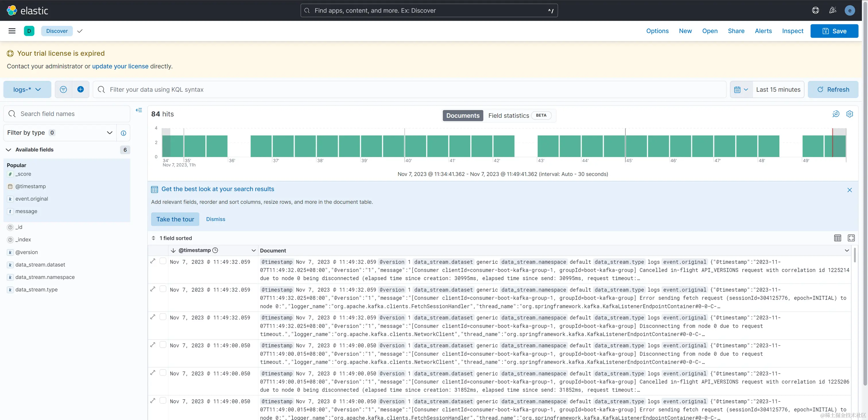Select the third document row checkbox
This screenshot has height=420, width=868.
coord(163,317)
